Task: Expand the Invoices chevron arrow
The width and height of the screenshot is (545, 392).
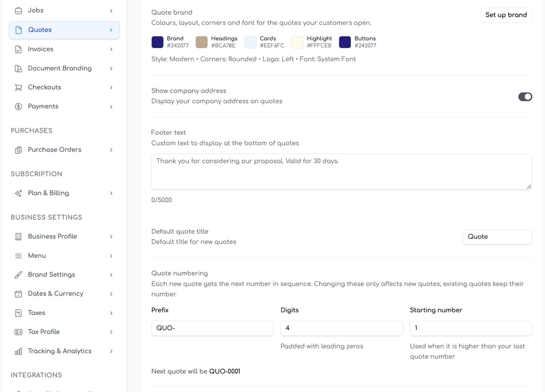Action: pyautogui.click(x=111, y=50)
